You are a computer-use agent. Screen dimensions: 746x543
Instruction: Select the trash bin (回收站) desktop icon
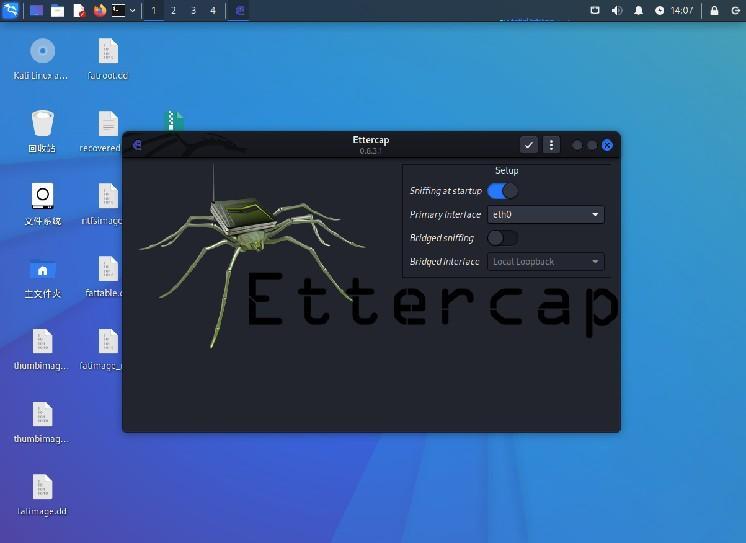[42, 131]
